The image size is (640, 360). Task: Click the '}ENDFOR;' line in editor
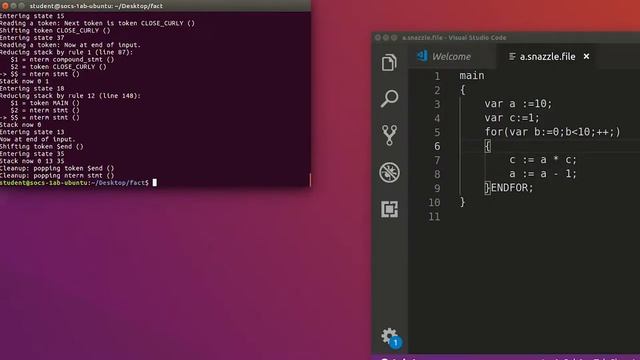(x=509, y=188)
